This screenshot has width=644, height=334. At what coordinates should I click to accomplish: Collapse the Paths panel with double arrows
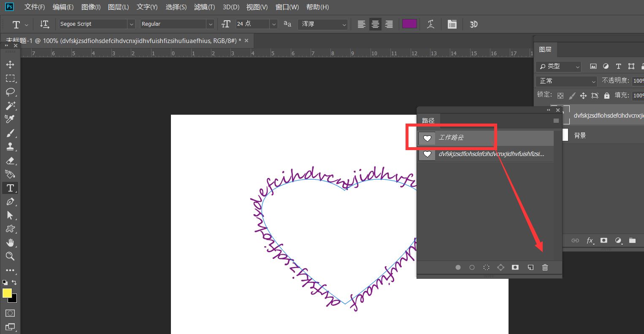549,110
